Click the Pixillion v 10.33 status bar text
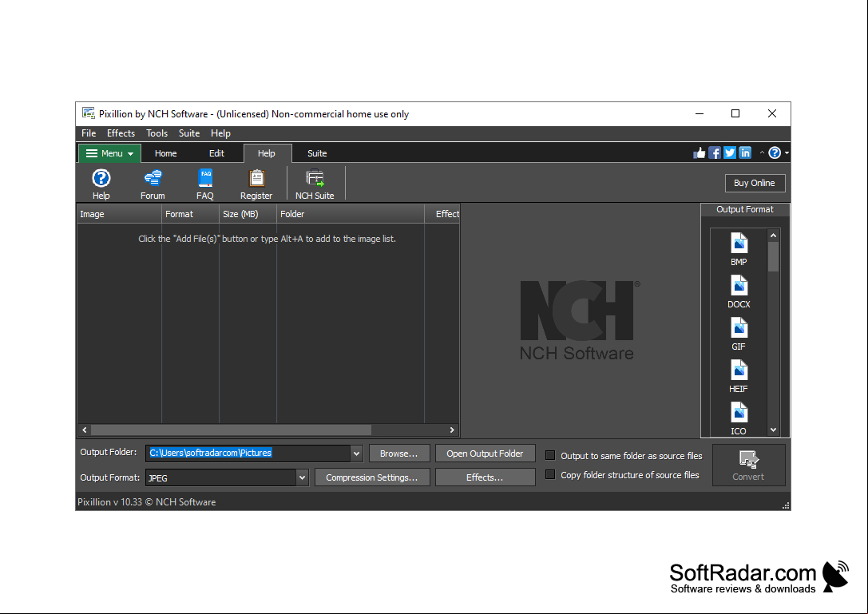 click(147, 502)
